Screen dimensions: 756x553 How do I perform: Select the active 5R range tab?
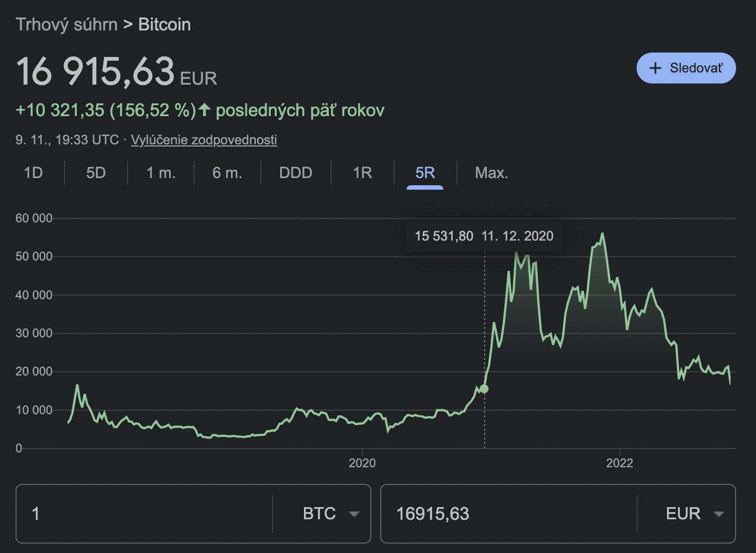tap(425, 173)
